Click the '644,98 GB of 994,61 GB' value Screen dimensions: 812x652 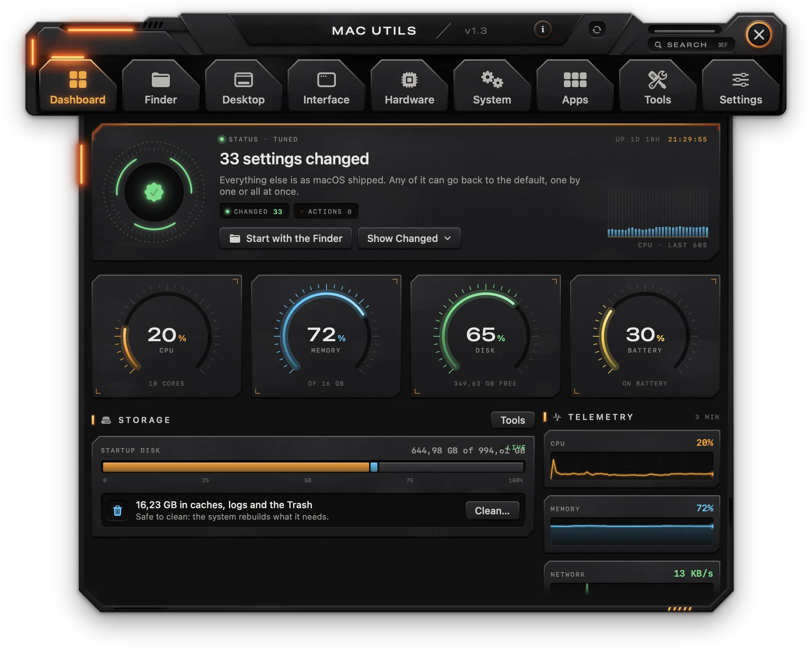pos(468,451)
